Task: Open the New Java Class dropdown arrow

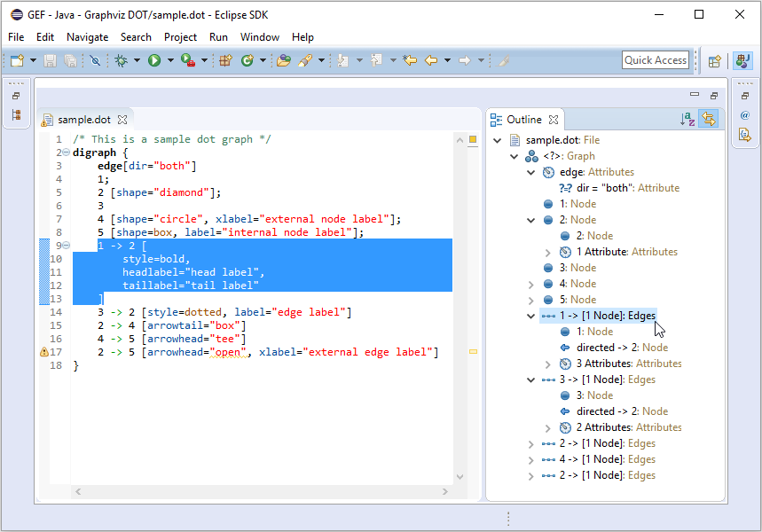Action: [263, 60]
